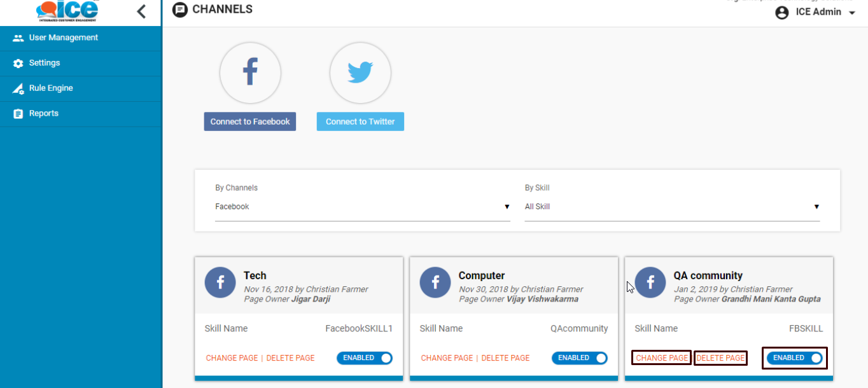Toggle the Computer page Enabled switch

pos(580,358)
